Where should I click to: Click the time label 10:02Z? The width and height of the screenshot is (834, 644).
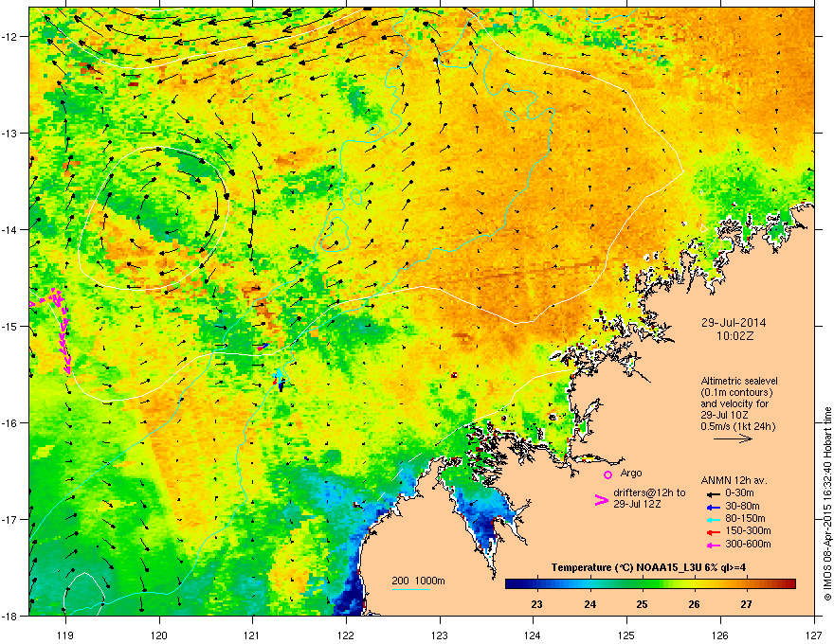coord(734,336)
